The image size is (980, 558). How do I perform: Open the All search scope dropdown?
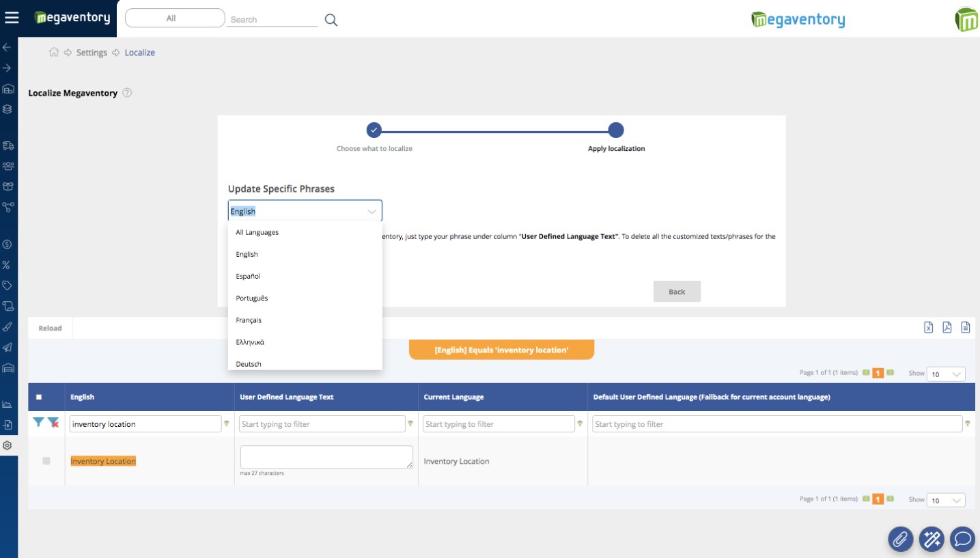click(x=175, y=18)
